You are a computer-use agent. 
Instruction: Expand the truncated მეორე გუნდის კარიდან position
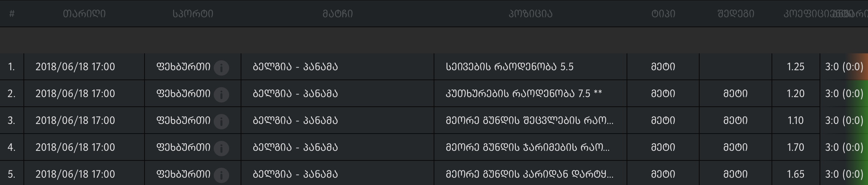(529, 174)
